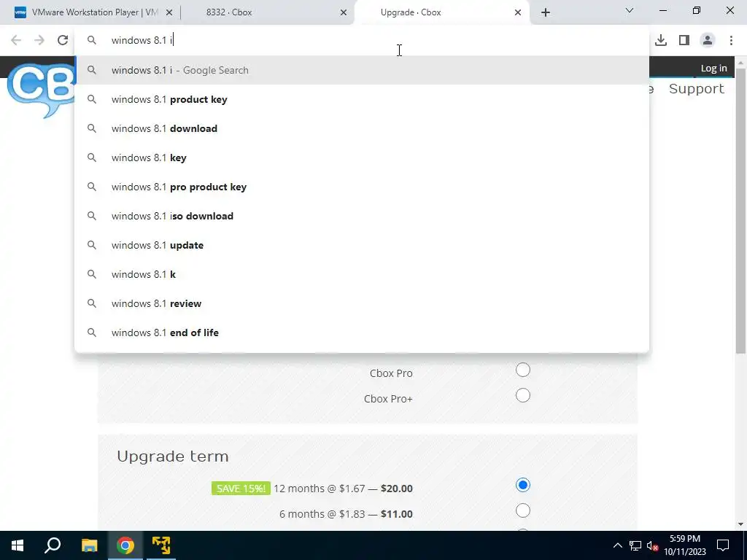Click the scrollbar down arrow
The height and width of the screenshot is (560, 747).
pos(740,525)
